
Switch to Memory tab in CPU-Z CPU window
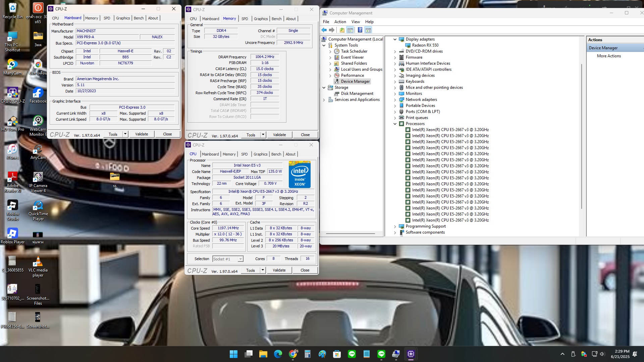[x=229, y=154]
